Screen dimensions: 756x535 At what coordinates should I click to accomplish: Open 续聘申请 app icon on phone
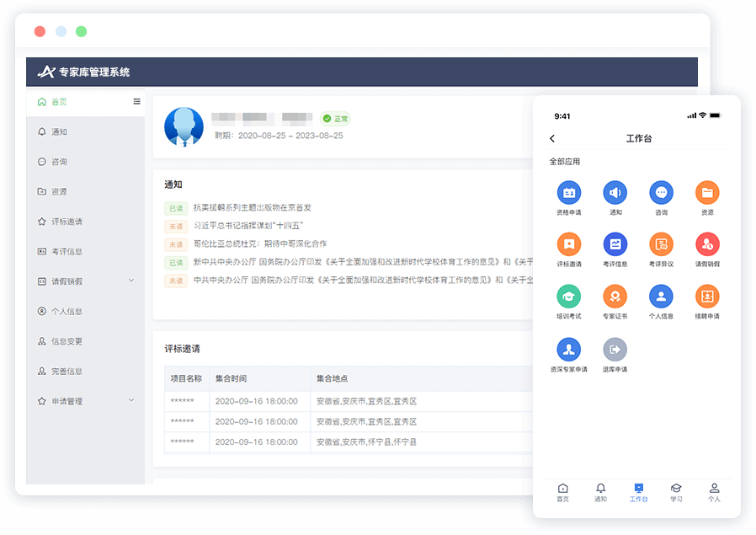(706, 297)
